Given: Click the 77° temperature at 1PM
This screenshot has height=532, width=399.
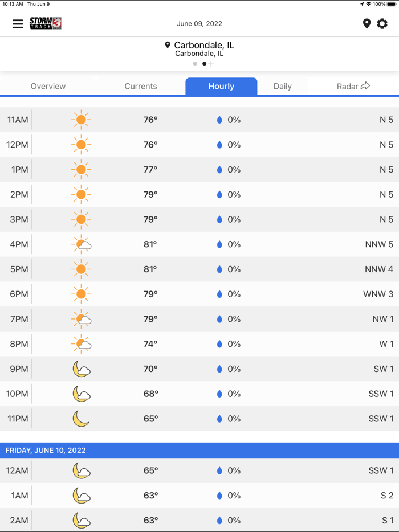Looking at the screenshot, I should (x=150, y=169).
